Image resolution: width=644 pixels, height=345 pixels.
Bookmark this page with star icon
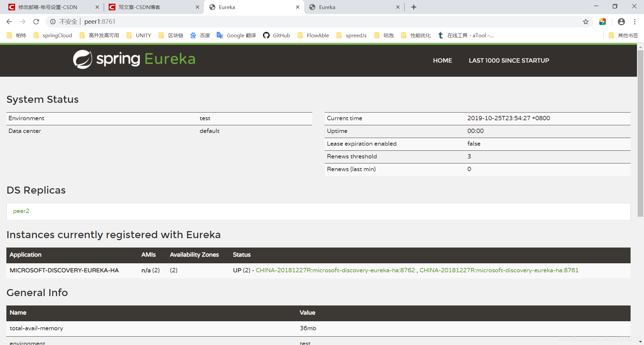[586, 22]
